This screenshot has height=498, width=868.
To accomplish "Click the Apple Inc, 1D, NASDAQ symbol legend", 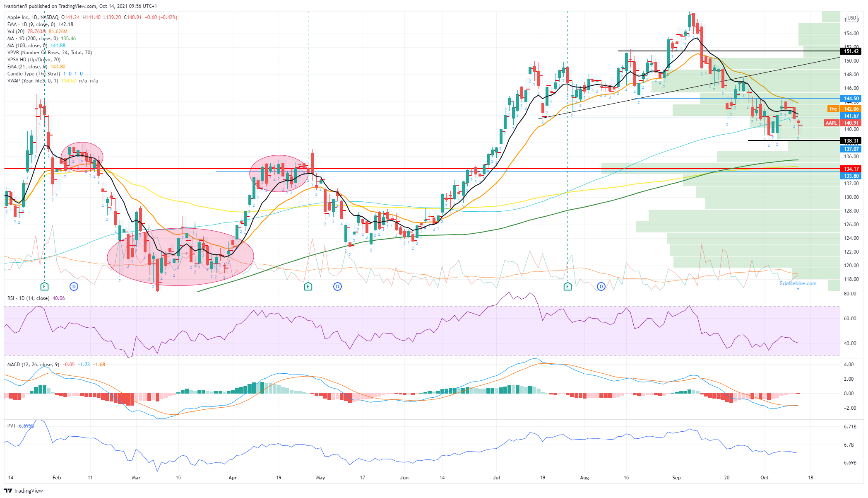I will pyautogui.click(x=33, y=17).
